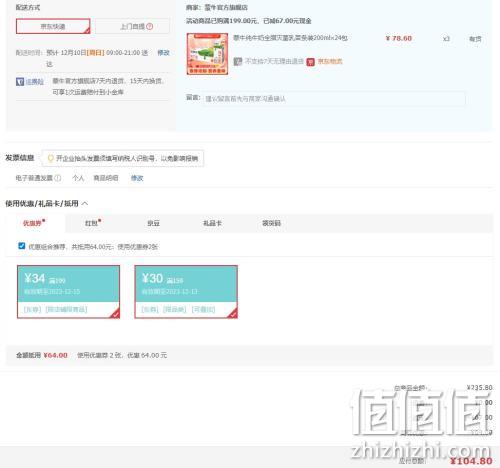
Task: Open the 礼品卡 tab
Action: pyautogui.click(x=212, y=223)
